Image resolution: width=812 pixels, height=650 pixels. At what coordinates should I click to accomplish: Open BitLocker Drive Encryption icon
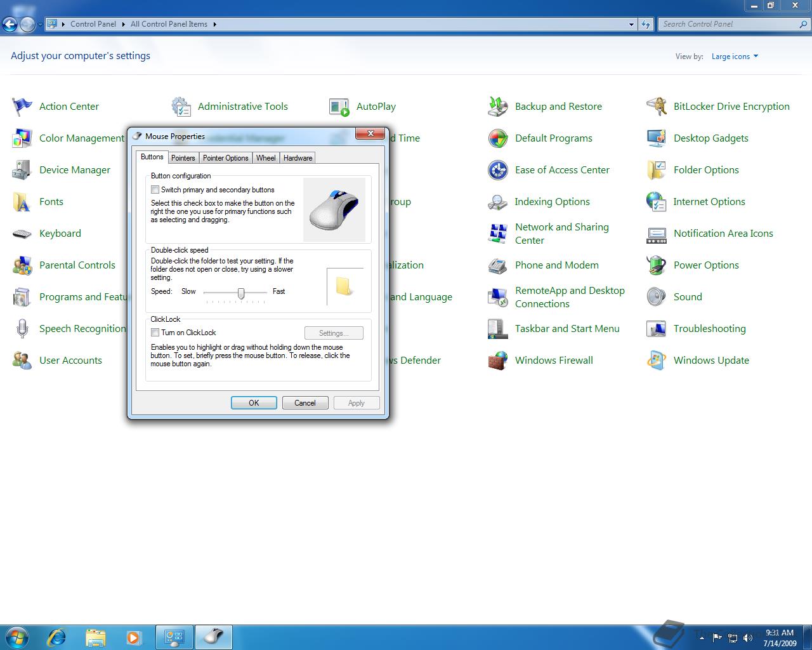[657, 107]
